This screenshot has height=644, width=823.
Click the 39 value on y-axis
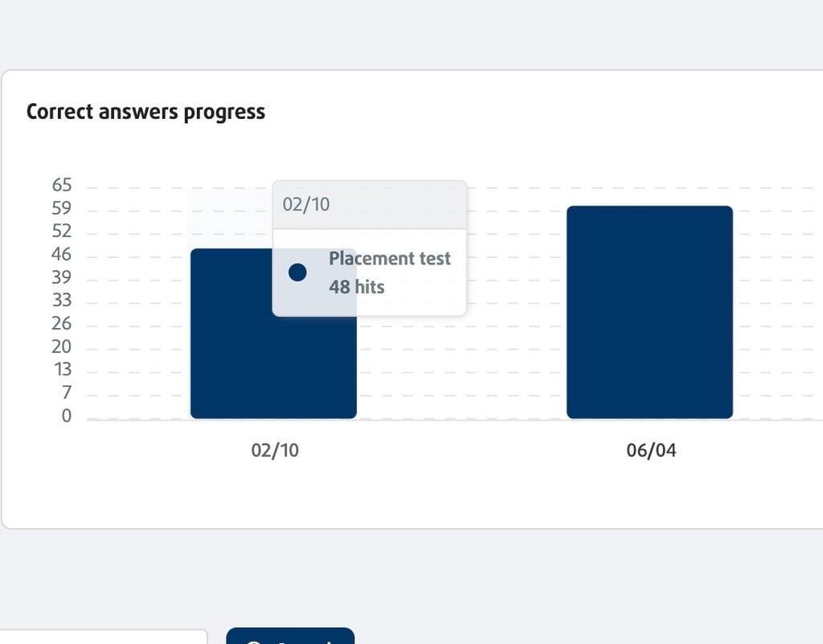tap(61, 277)
